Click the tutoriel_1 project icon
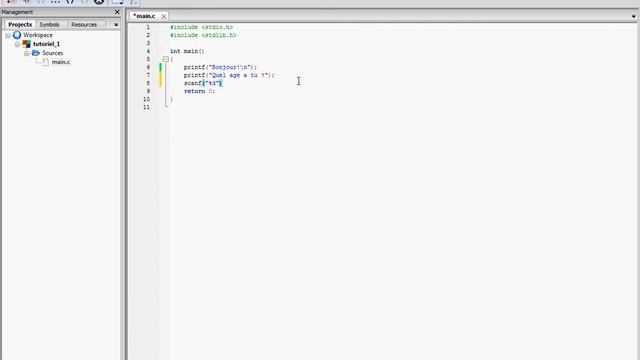 point(27,44)
